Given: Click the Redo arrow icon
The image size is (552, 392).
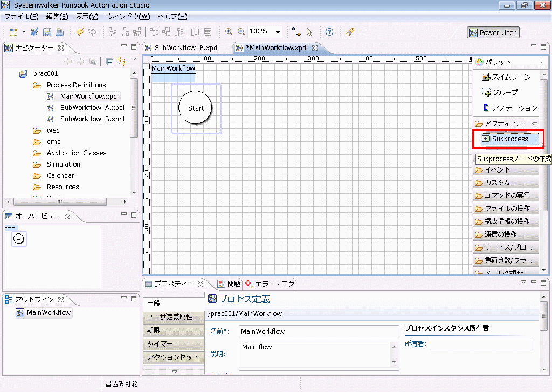Looking at the screenshot, I should point(92,32).
